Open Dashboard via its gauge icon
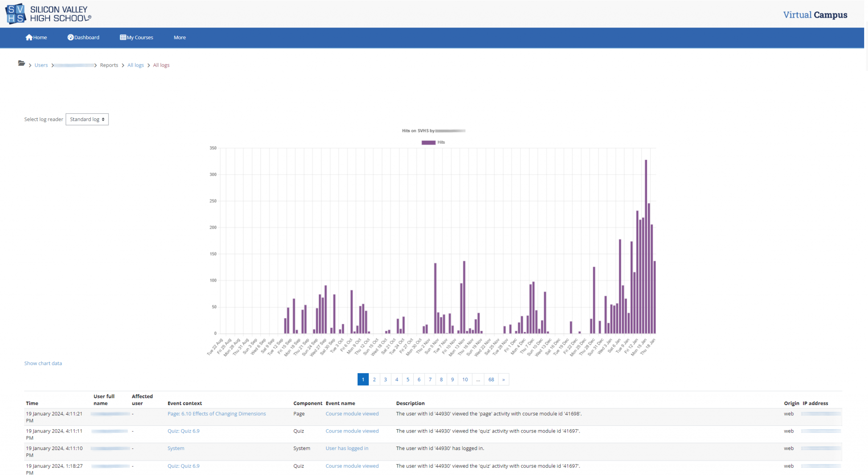 [x=70, y=37]
